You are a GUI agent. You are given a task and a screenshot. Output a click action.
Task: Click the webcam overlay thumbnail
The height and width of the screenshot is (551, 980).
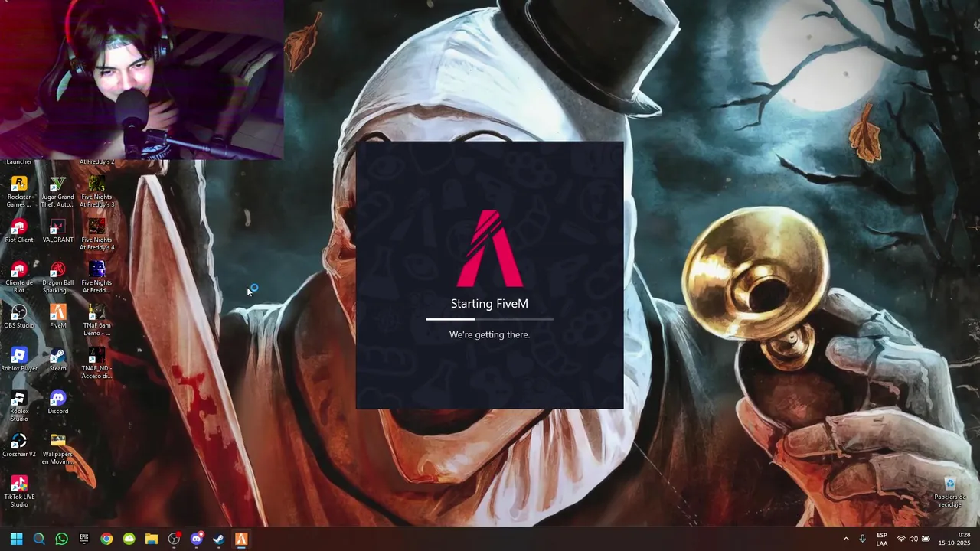click(142, 80)
